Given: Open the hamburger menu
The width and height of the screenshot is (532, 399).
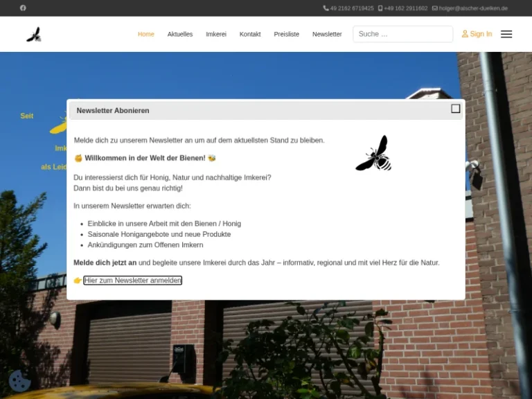Looking at the screenshot, I should (506, 34).
